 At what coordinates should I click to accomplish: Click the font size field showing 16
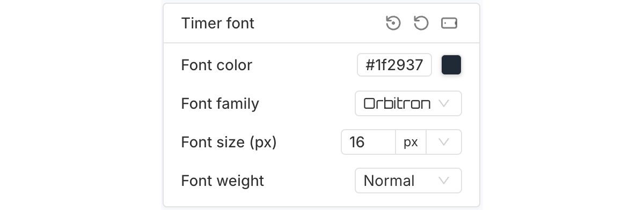coord(369,142)
